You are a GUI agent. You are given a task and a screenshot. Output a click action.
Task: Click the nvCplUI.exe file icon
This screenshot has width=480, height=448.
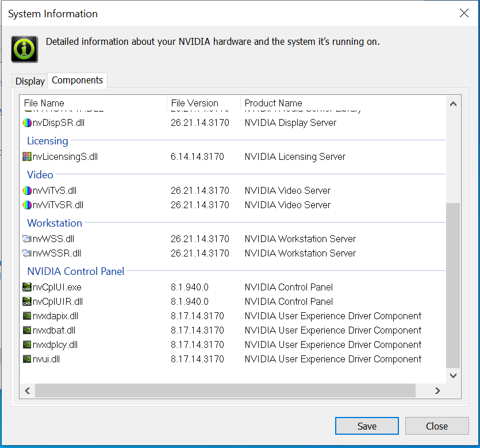[27, 287]
